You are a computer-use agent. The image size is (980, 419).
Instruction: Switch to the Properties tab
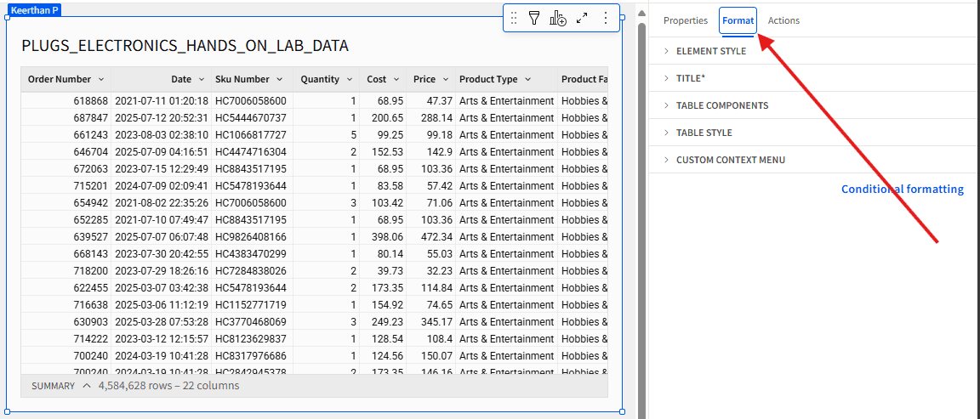point(685,20)
